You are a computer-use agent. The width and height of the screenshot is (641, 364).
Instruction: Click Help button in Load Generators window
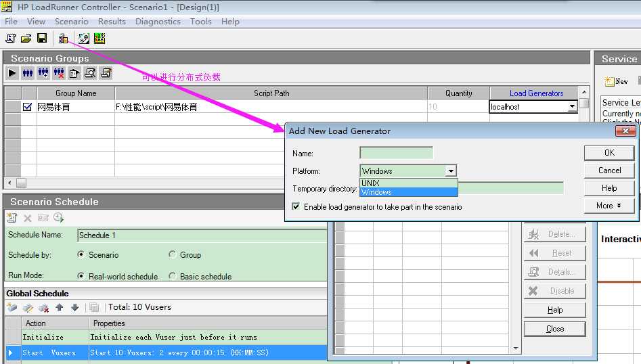555,310
